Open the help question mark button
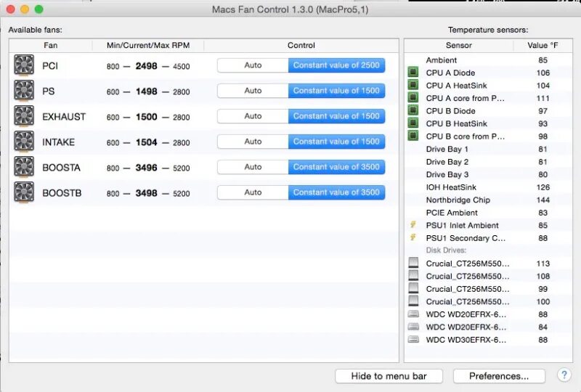The width and height of the screenshot is (581, 392). tap(564, 375)
